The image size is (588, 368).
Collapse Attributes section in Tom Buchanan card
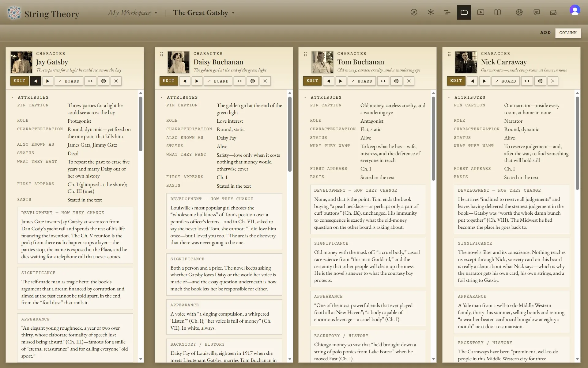[x=305, y=98]
